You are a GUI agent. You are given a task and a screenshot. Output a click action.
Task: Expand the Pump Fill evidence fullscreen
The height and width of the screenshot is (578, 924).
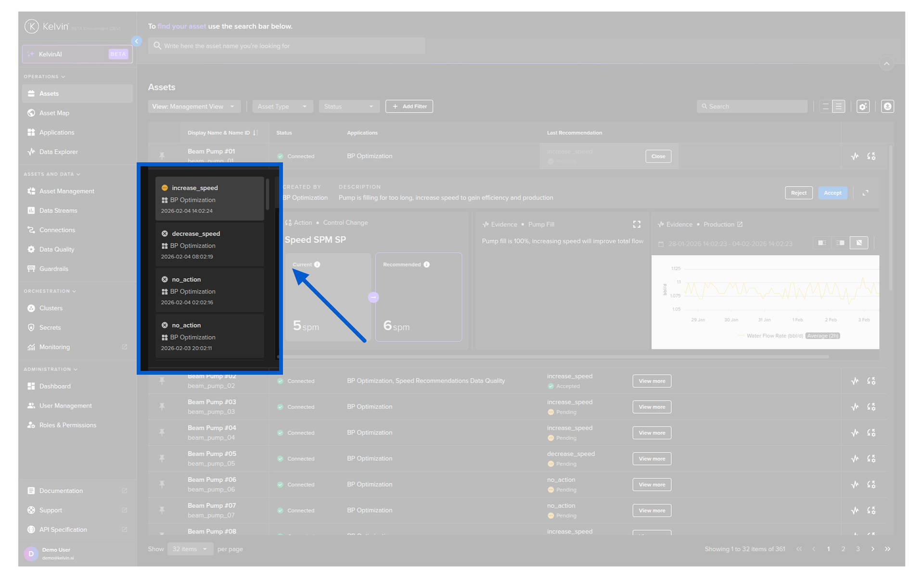637,224
